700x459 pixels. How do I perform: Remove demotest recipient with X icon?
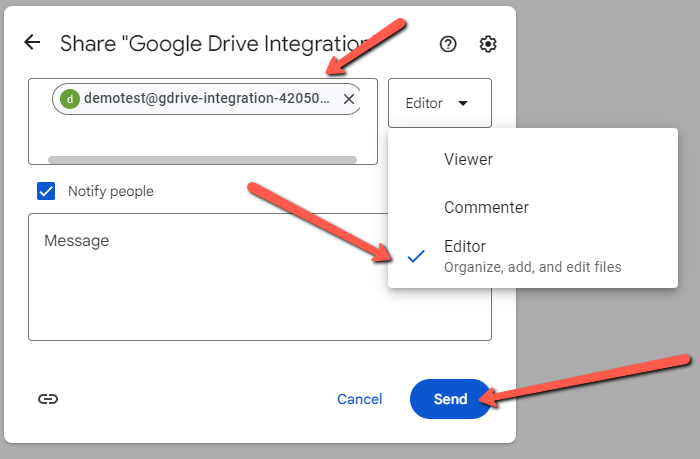349,99
